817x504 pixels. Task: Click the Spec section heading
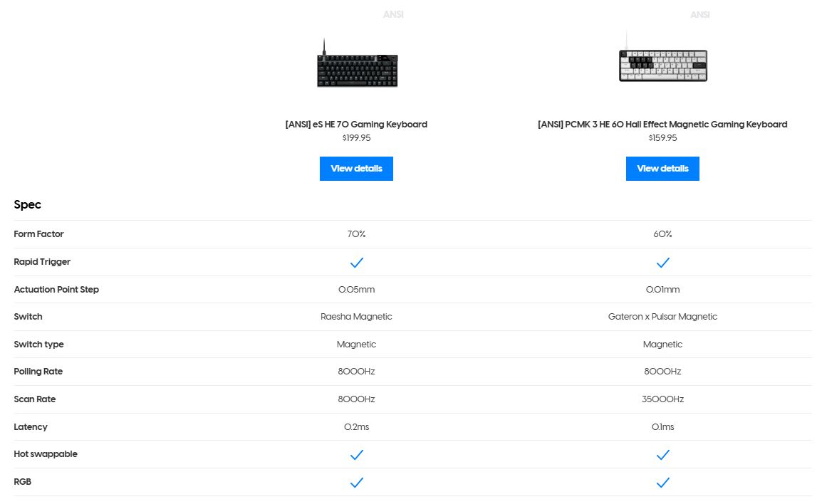click(x=28, y=205)
